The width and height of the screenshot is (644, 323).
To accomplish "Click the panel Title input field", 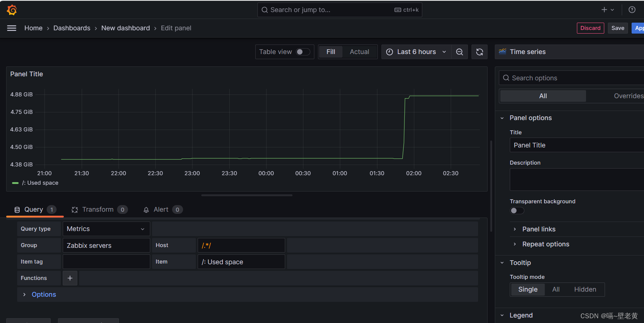I will click(577, 145).
